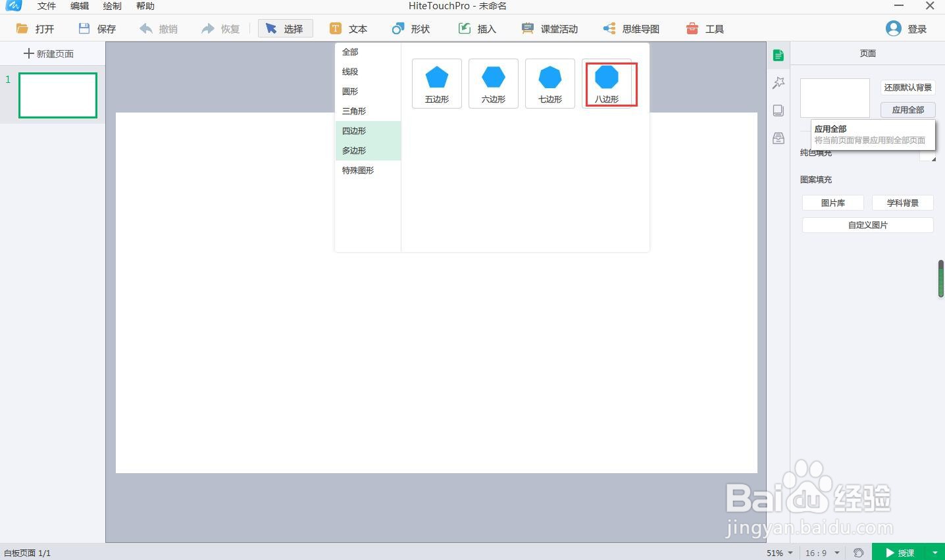Click the hand pan icon in status bar
945x560 pixels.
(x=858, y=553)
